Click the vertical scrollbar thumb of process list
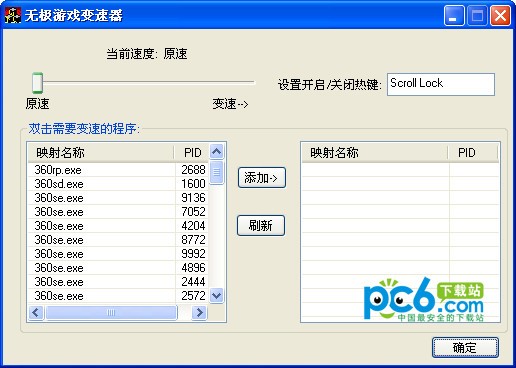This screenshot has height=368, width=516. pyautogui.click(x=217, y=172)
